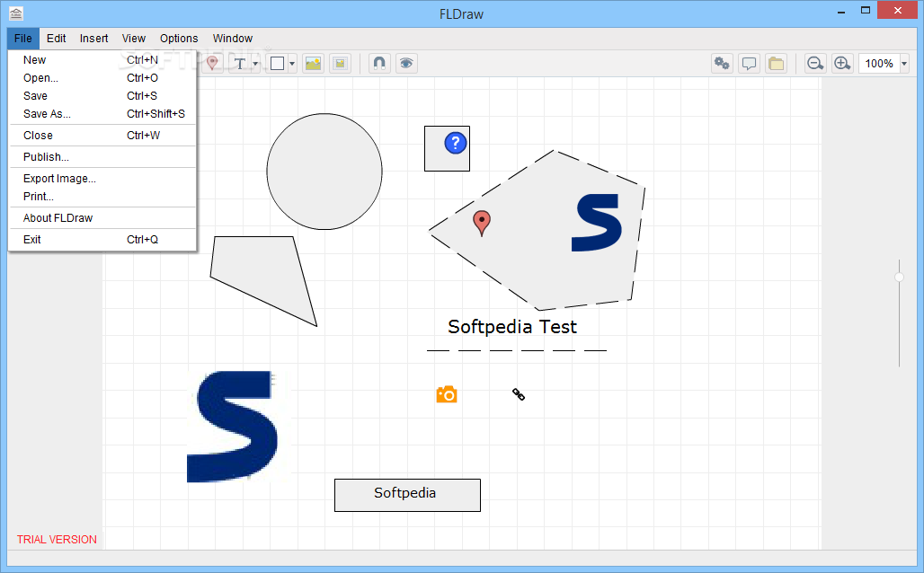Toggle the magnet snap tool
Screen dimensions: 924x573
(x=379, y=63)
